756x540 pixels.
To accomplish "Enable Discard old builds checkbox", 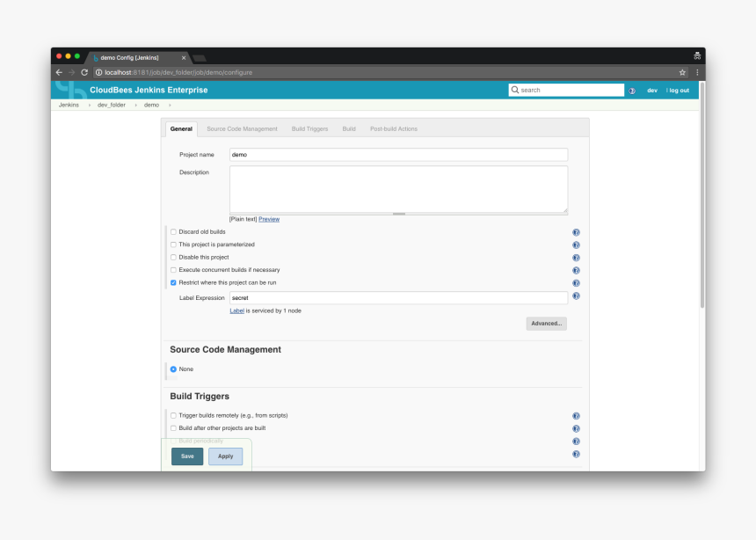I will tap(173, 232).
